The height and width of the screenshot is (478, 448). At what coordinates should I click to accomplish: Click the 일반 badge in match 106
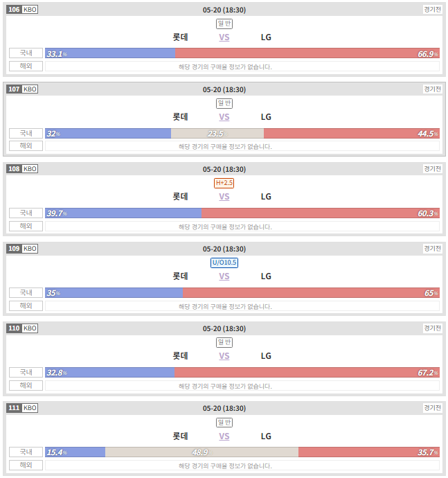[224, 24]
